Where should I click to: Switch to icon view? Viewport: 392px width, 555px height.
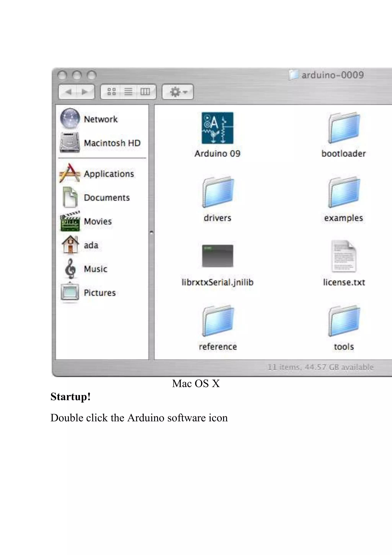111,92
